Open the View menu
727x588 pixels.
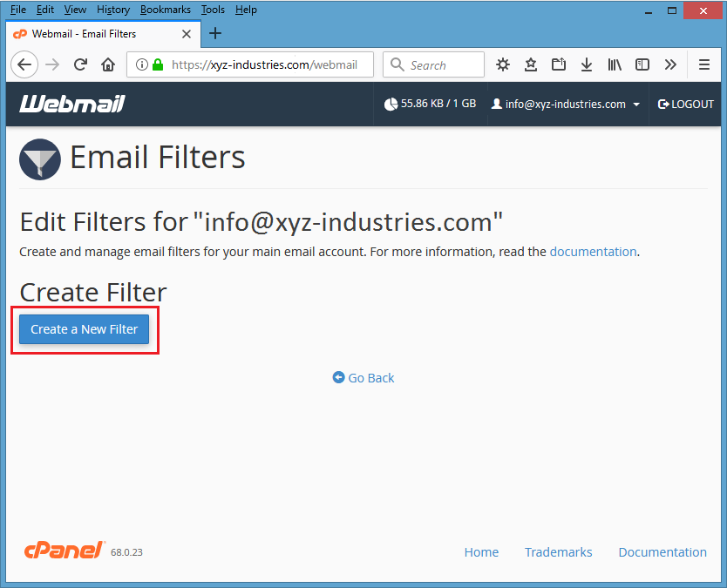pos(75,10)
